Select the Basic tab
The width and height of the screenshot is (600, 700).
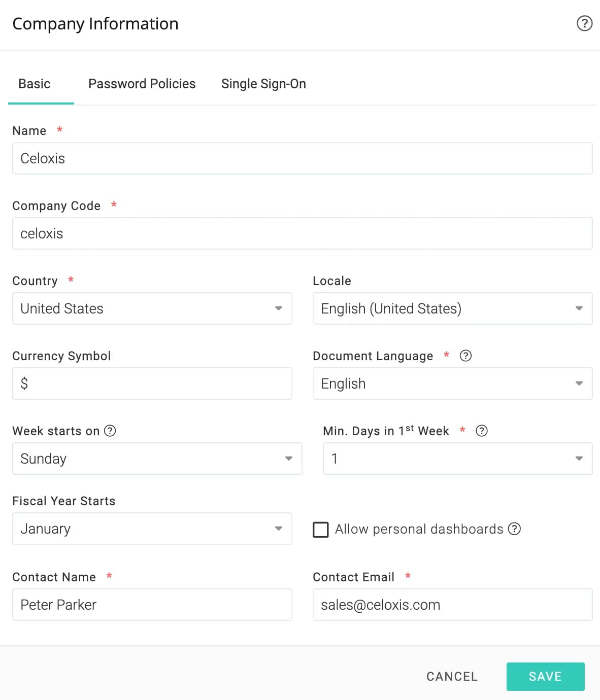pyautogui.click(x=35, y=84)
